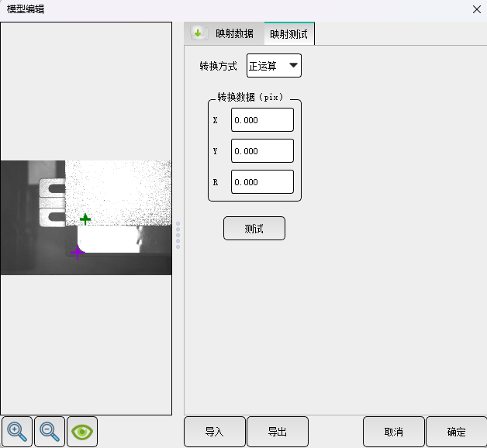Select the purple cross marker on image
Viewport: 487px width, 448px height.
(x=78, y=253)
